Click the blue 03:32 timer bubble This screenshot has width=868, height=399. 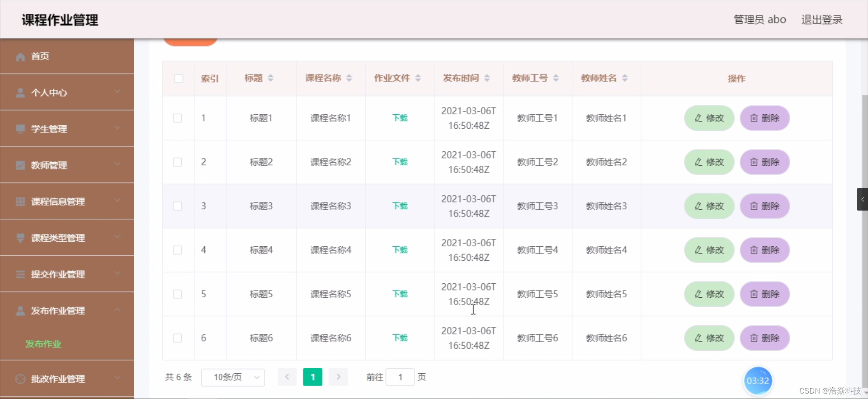click(758, 381)
